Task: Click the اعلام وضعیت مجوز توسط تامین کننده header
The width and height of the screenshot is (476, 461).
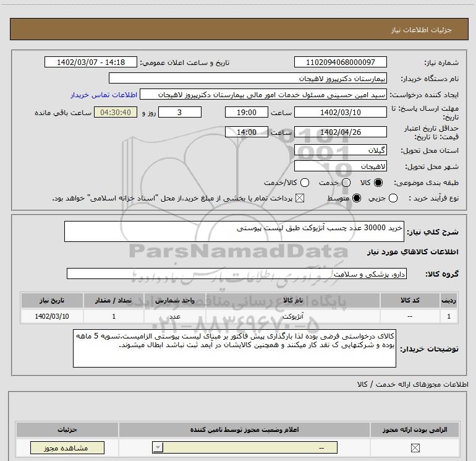Action: point(244,429)
